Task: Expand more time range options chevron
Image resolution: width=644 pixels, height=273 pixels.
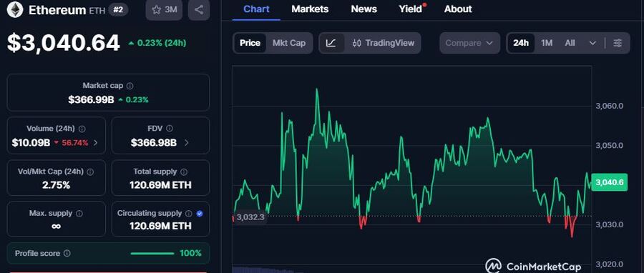Action: click(x=592, y=43)
